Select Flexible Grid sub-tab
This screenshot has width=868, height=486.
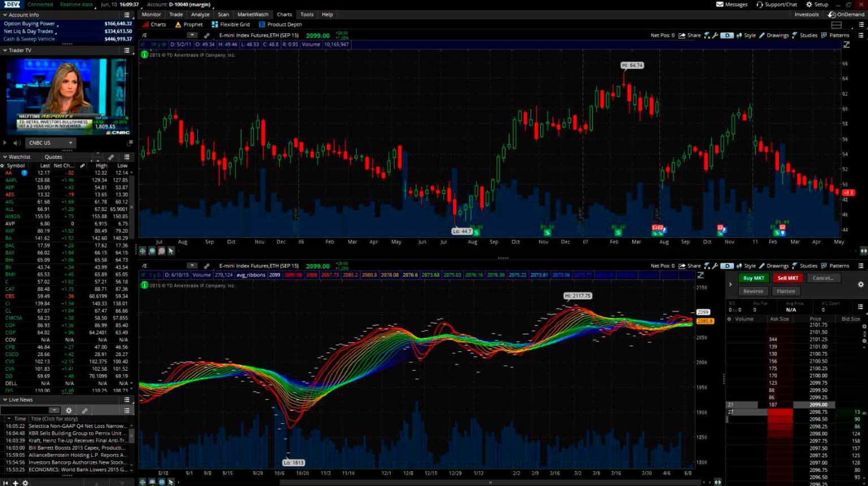pyautogui.click(x=231, y=25)
